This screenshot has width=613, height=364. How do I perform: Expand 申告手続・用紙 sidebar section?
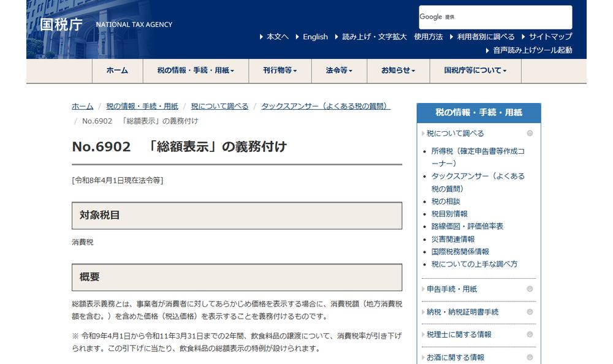452,289
